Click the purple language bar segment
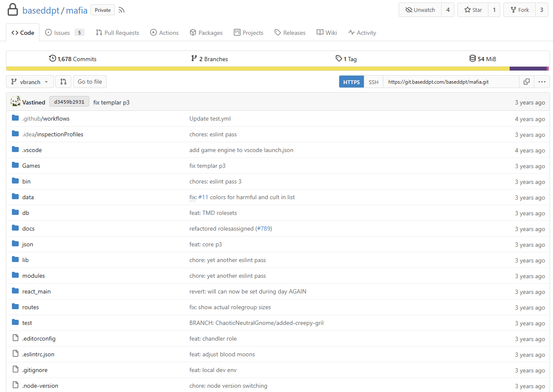The image size is (553, 392). click(528, 68)
